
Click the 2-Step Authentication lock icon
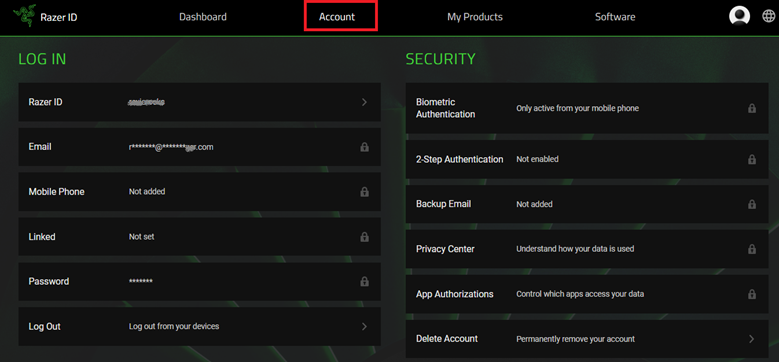tap(752, 159)
